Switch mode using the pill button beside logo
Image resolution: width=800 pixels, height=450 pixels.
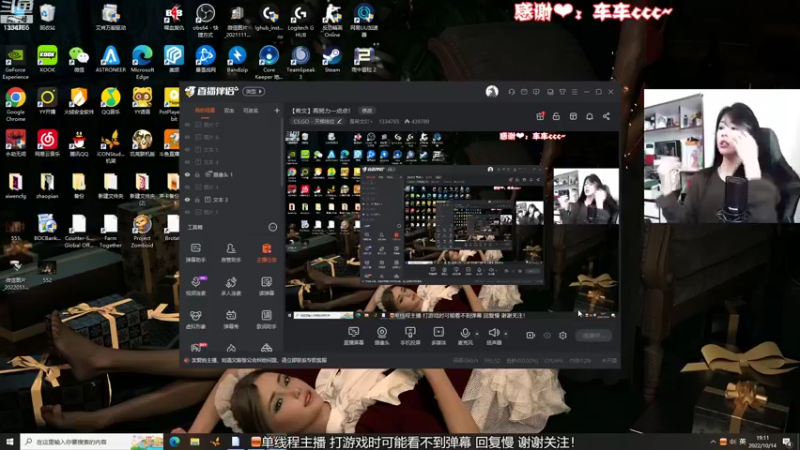(x=254, y=91)
